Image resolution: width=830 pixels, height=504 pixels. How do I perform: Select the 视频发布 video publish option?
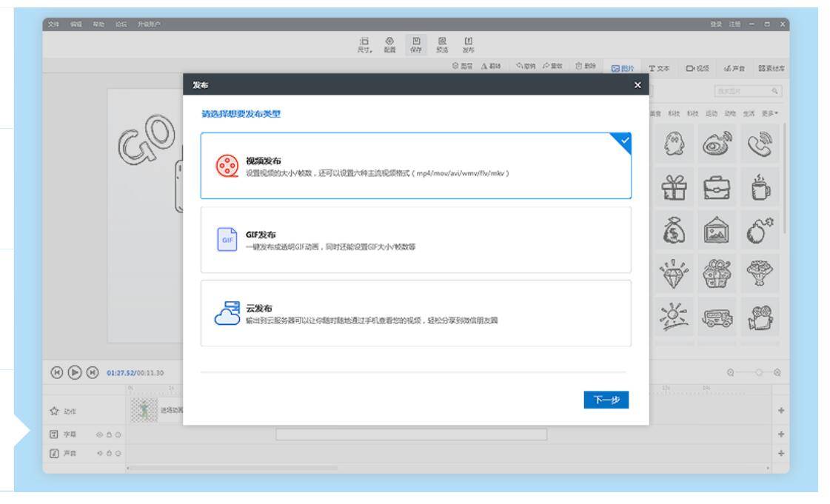[415, 166]
